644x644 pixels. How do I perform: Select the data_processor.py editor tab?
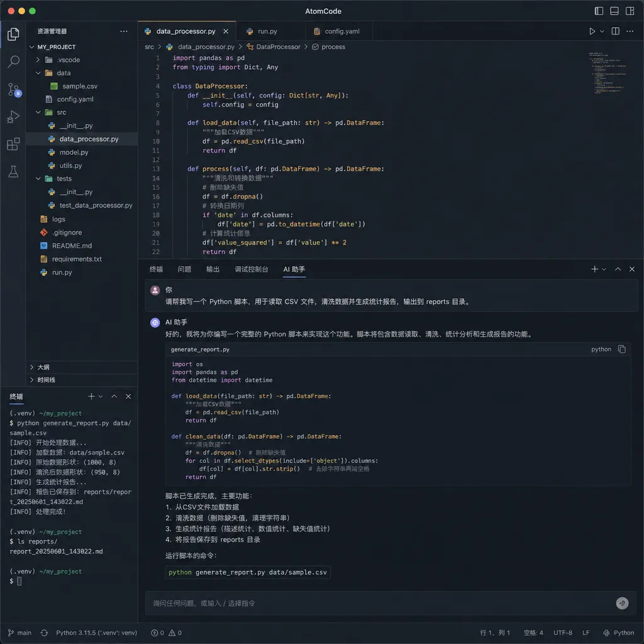[186, 31]
